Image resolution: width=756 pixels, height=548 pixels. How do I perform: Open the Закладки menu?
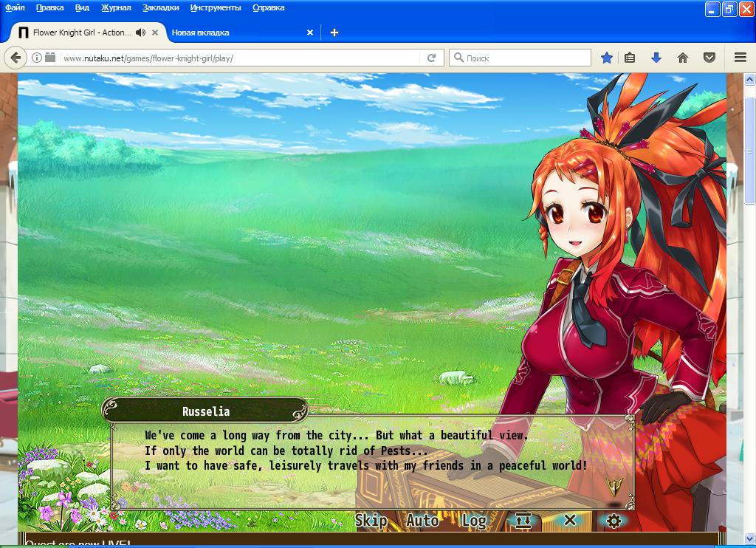pos(160,7)
